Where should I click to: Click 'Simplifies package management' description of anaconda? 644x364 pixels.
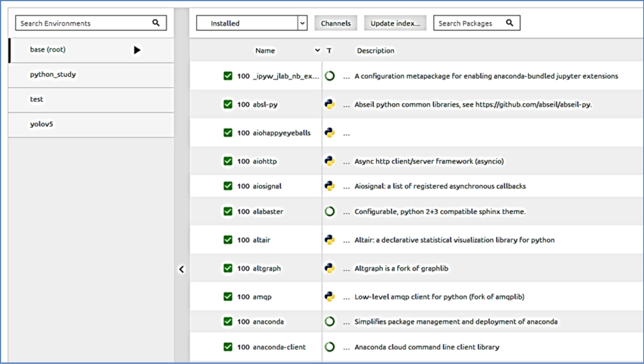[456, 322]
